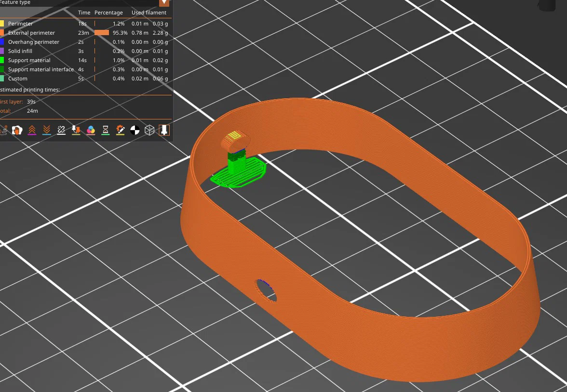
Task: Click the teal Custom swatch
Action: (2, 78)
